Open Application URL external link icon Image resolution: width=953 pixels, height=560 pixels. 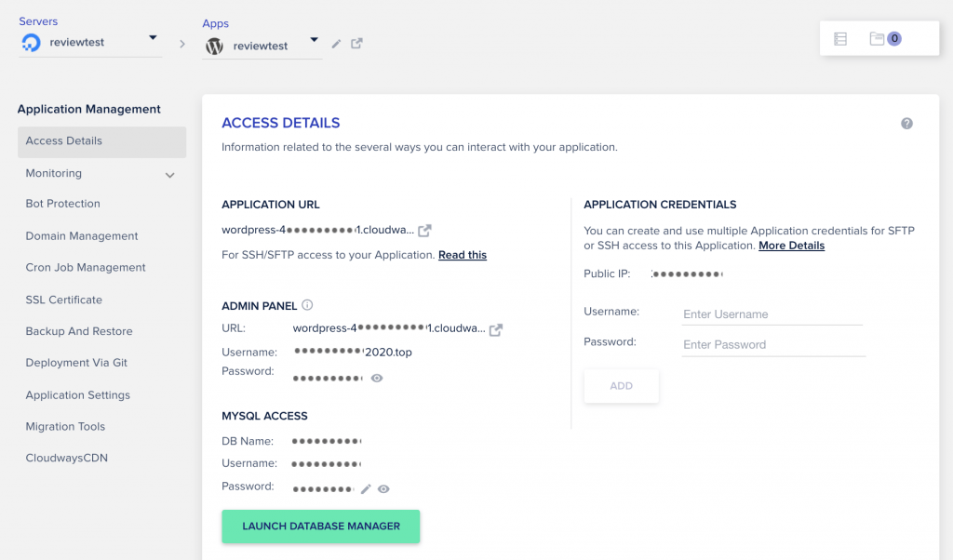click(424, 230)
